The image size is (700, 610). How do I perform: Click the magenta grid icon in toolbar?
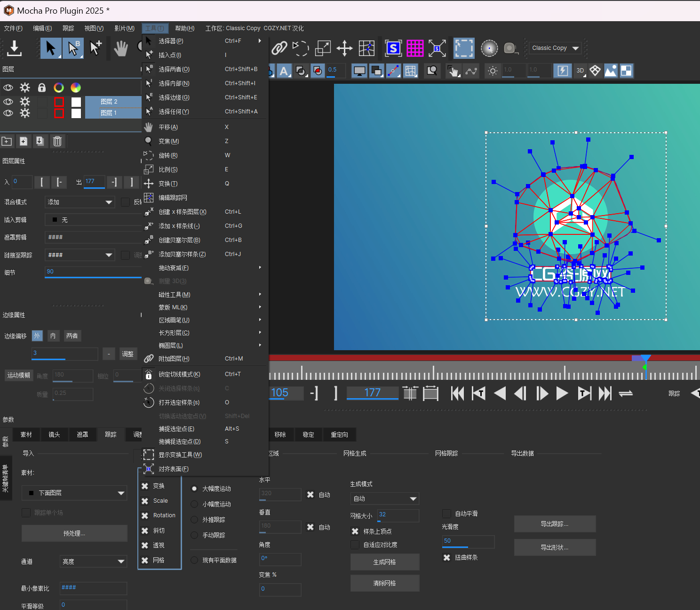415,48
